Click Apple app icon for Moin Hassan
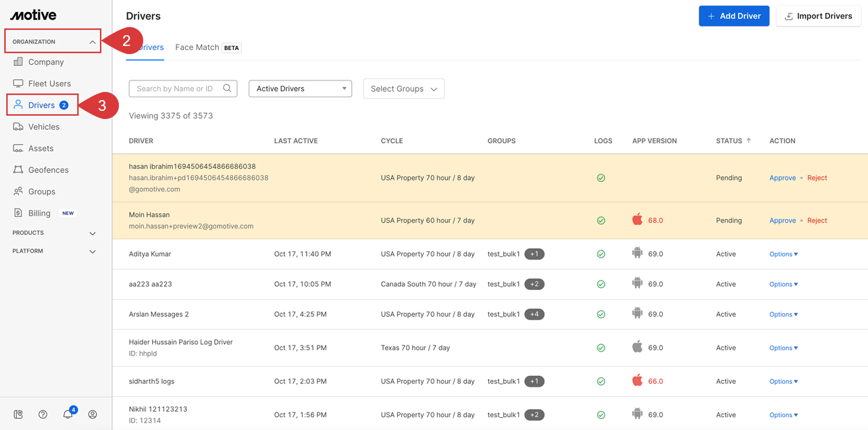Screen dimensions: 868x430 click(637, 220)
